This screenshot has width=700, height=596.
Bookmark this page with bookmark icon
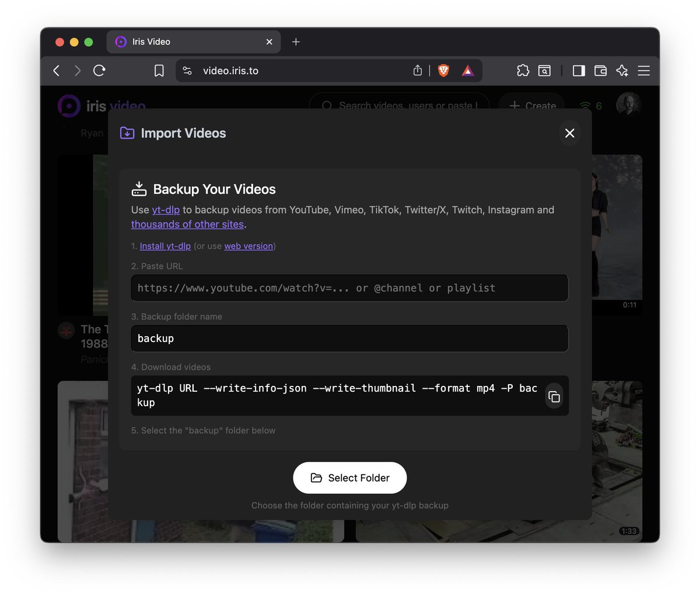(159, 71)
